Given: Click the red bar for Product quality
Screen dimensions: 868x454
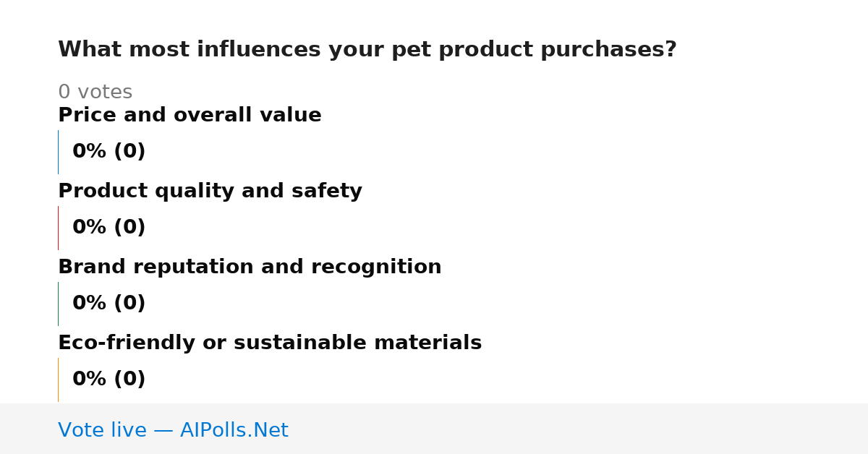Looking at the screenshot, I should (58, 228).
